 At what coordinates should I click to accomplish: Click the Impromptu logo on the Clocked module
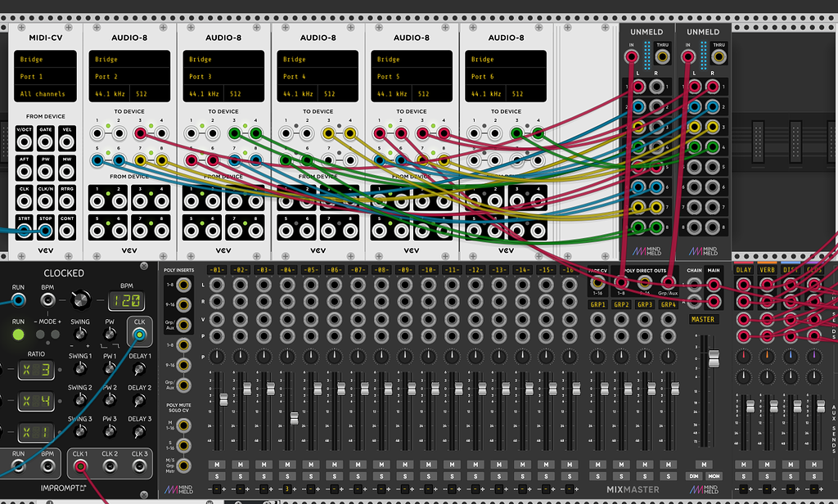pyautogui.click(x=63, y=487)
